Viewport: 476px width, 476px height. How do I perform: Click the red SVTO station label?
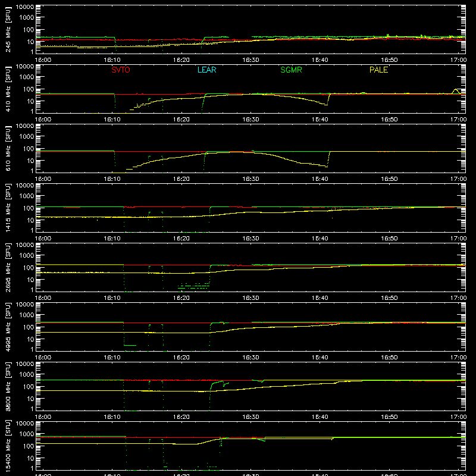121,70
